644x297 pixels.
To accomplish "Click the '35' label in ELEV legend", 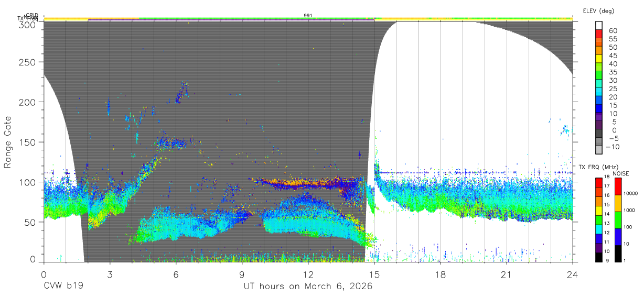I will (x=612, y=72).
